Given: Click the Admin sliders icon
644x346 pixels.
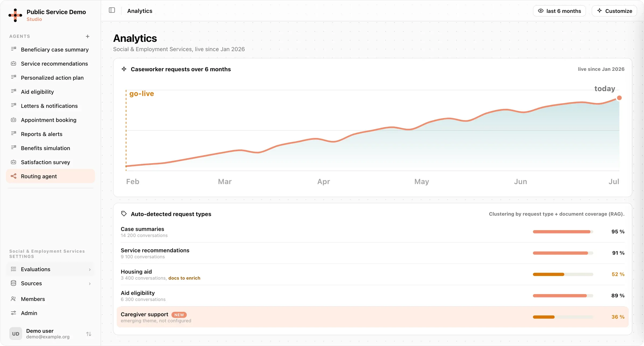Looking at the screenshot, I should click(13, 313).
